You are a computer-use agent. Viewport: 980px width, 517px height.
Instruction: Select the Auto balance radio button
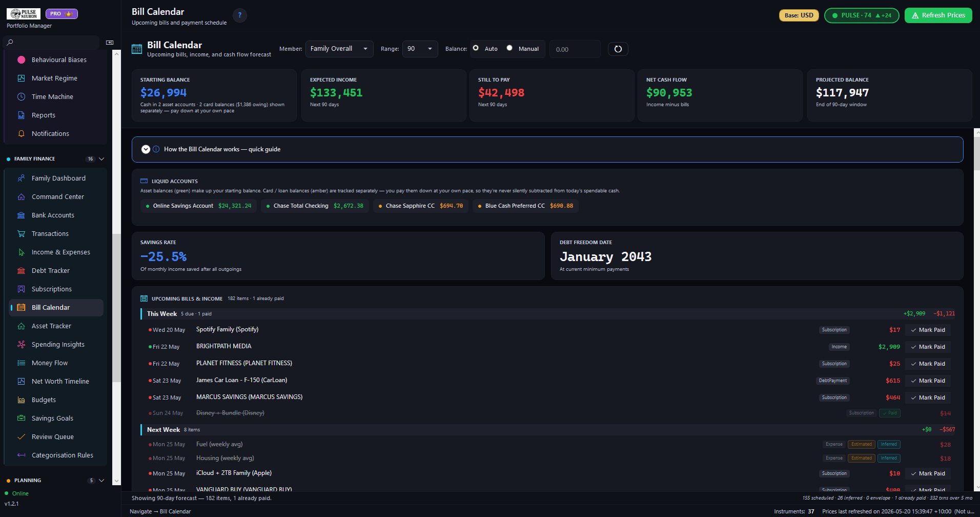tap(476, 48)
